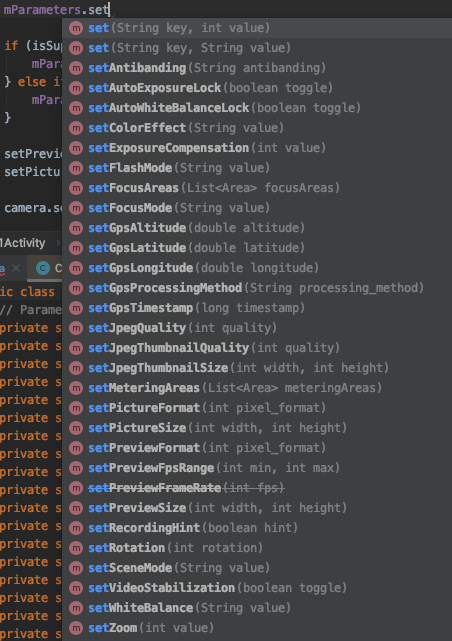Image resolution: width=452 pixels, height=641 pixels.
Task: Select setZoom(int value) suggestion
Action: coord(257,629)
